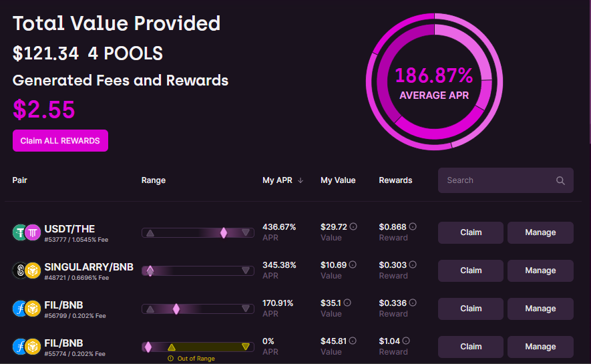Click the Out of Range warning icon
This screenshot has width=591, height=364.
[x=170, y=359]
